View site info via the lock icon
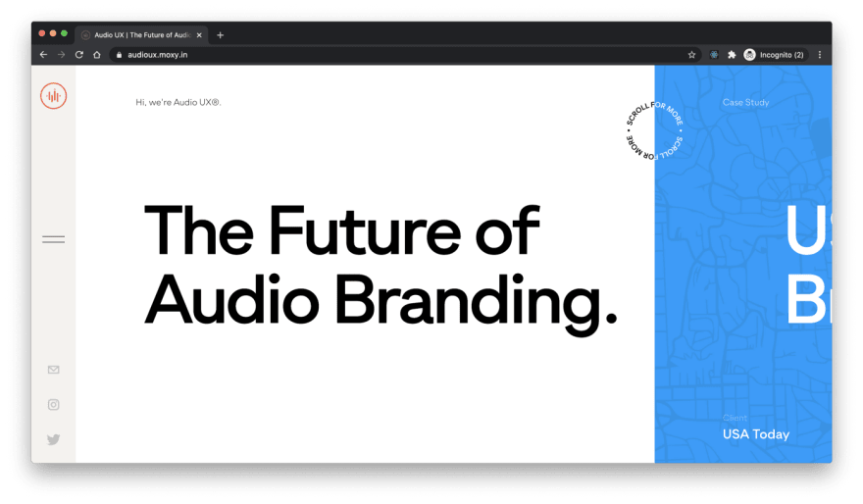Viewport: 863px width, 504px height. click(119, 55)
